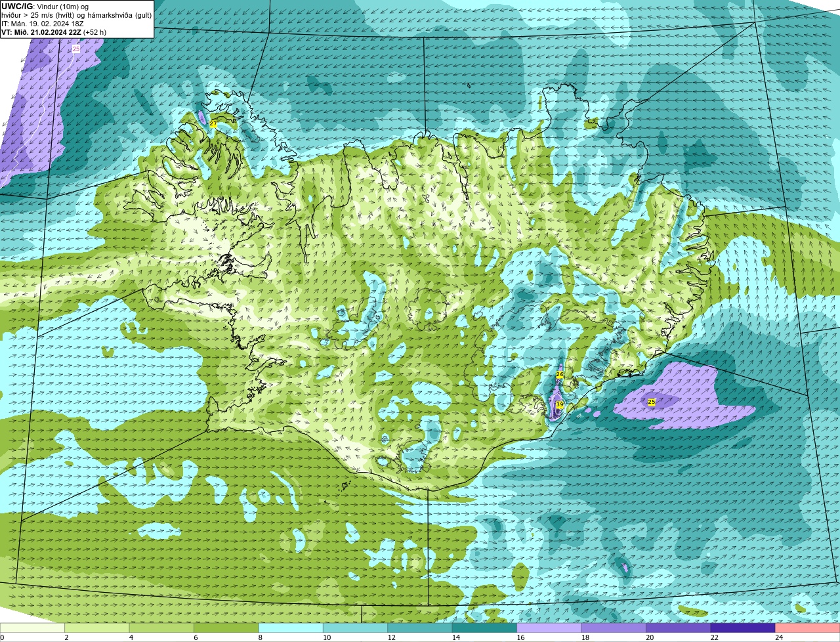Click the yellow 27 gust marker in Westfjords
This screenshot has width=840, height=642.
213,123
